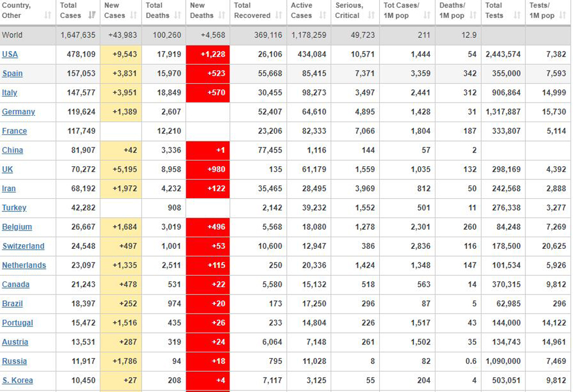
Task: Click the Serious, Critical column header text
Action: pyautogui.click(x=349, y=10)
